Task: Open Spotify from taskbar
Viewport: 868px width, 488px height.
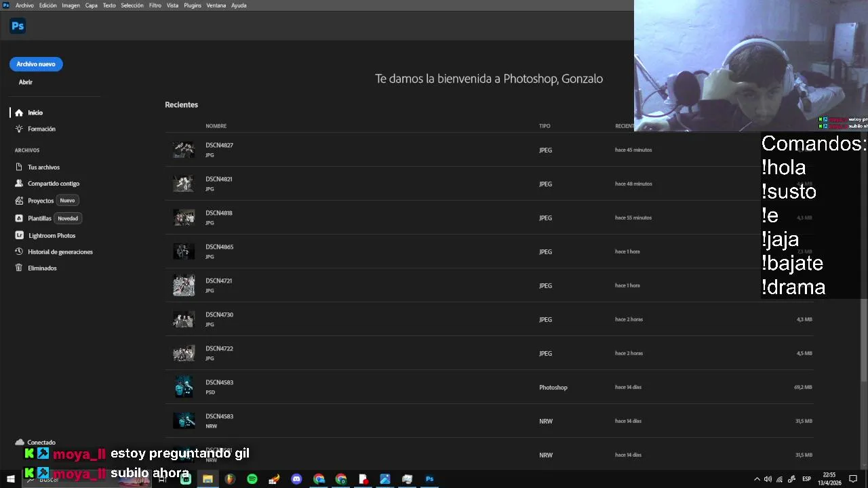Action: pos(252,479)
